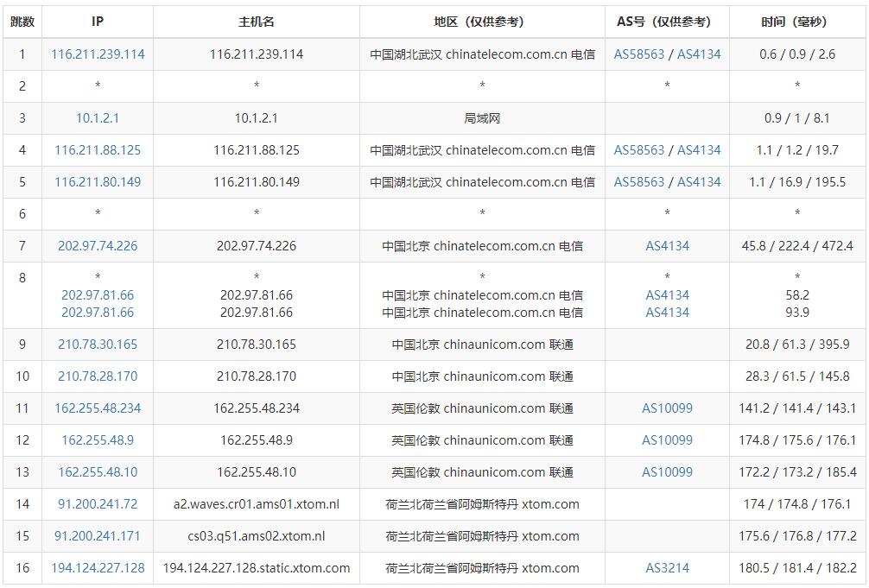Select region cell 中国北京 chinaunicom.com in hop 9
The height and width of the screenshot is (588, 869).
point(482,345)
